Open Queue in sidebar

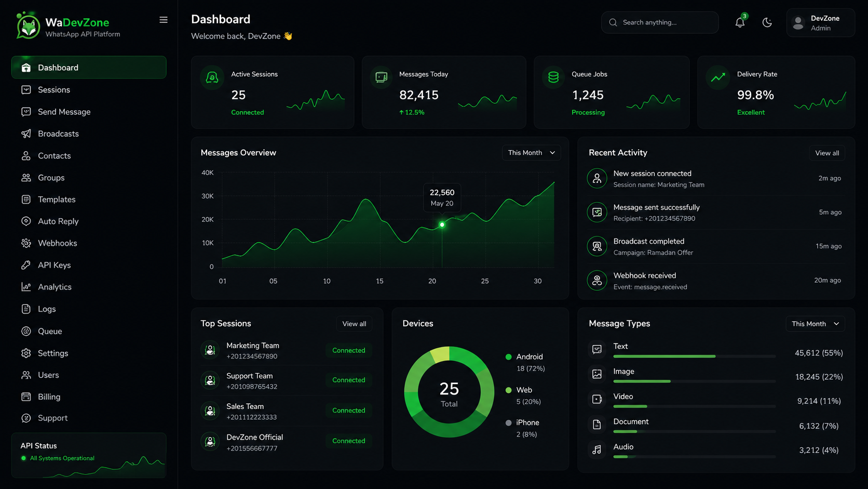[x=89, y=331]
